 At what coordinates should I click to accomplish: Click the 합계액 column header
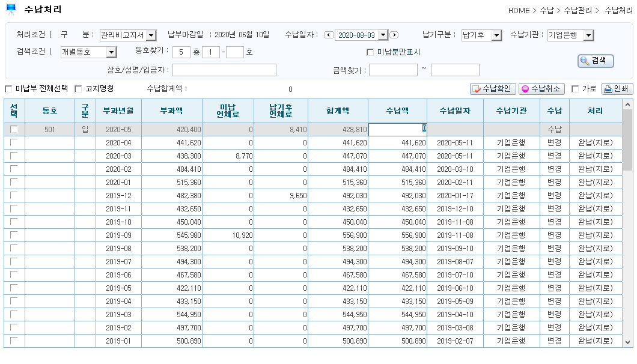[x=338, y=111]
